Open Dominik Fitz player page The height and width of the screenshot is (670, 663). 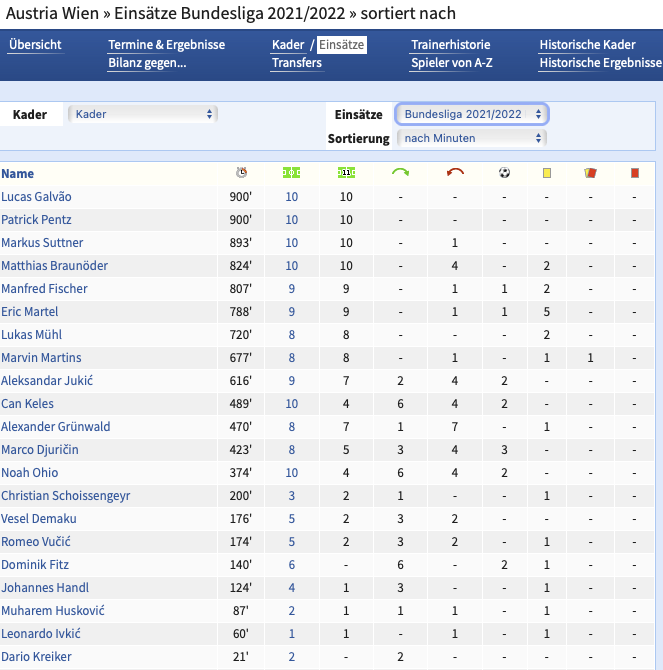tap(35, 565)
